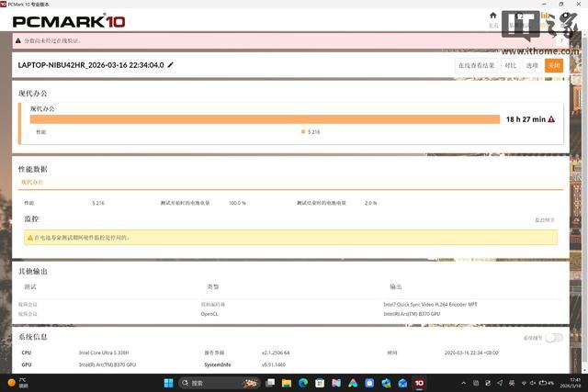
Task: Click the 2.0 % ending battery value
Action: [x=371, y=203]
